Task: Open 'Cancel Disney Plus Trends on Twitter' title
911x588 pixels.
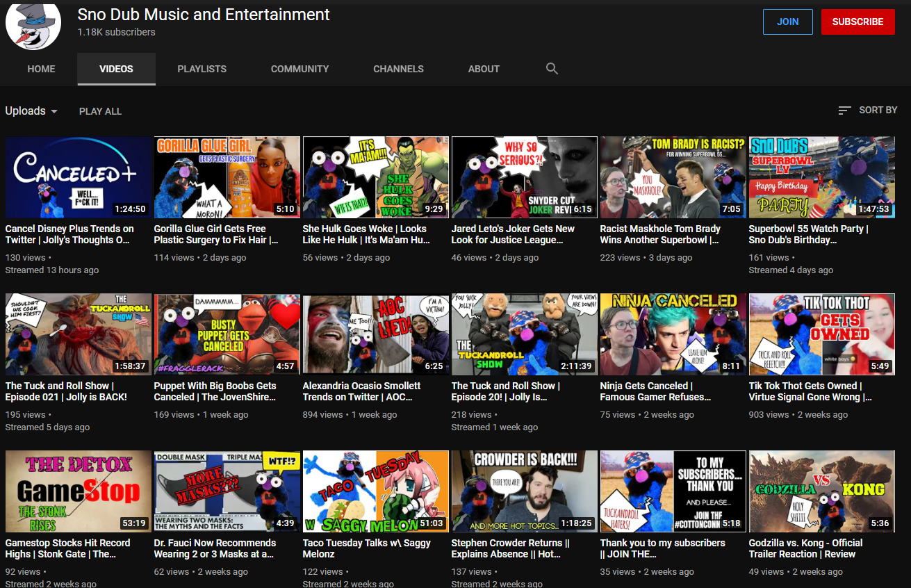Action: tap(69, 234)
